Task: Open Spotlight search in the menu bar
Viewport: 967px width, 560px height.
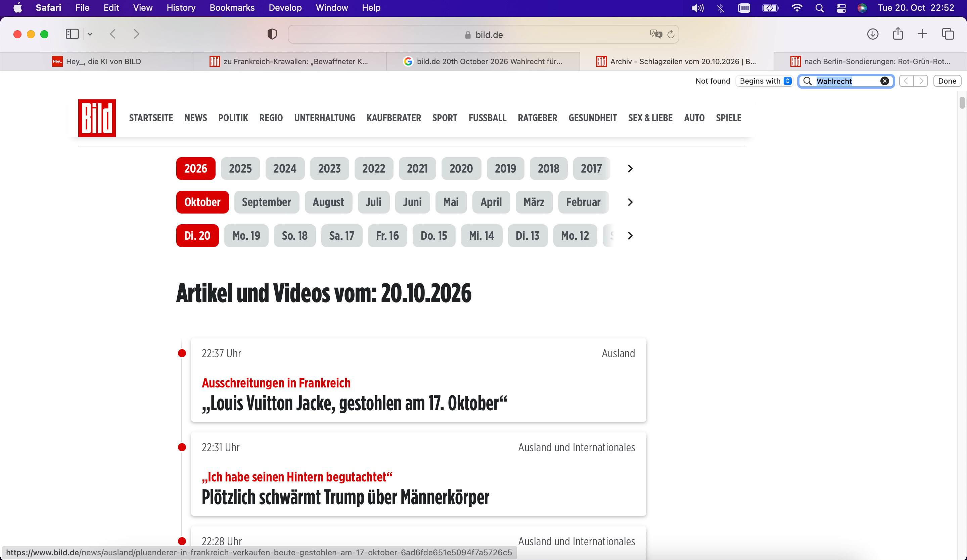Action: pyautogui.click(x=819, y=8)
